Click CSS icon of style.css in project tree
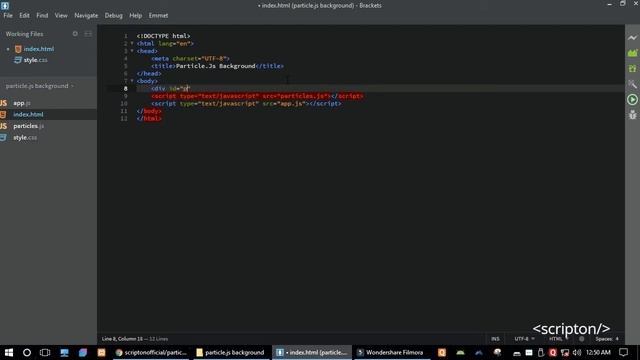The height and width of the screenshot is (360, 640). (4, 138)
